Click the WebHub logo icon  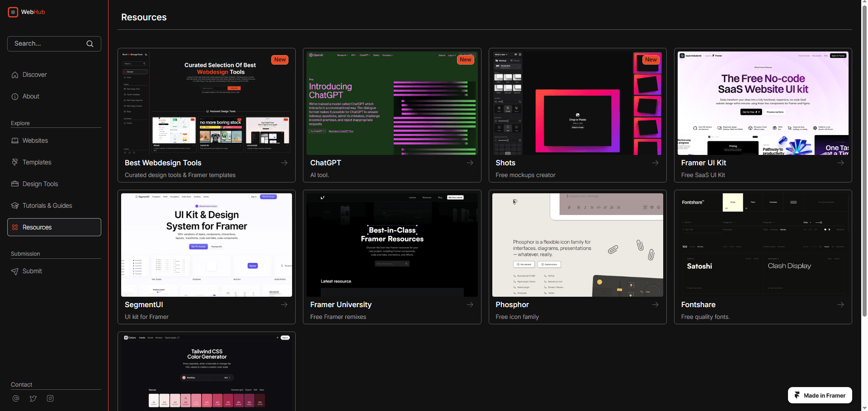(13, 12)
